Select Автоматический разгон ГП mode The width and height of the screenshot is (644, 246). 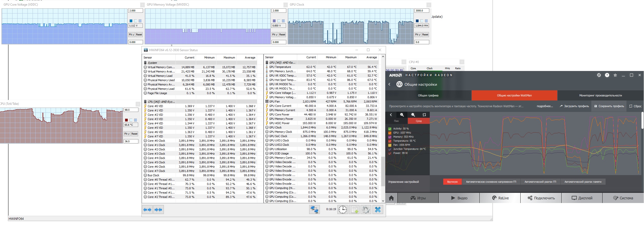pos(540,182)
